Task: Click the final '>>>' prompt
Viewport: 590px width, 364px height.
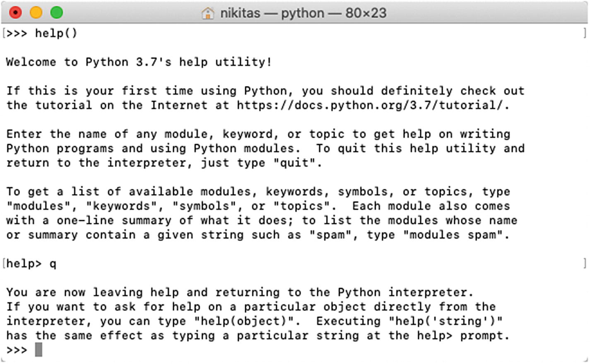Action: pos(17,350)
